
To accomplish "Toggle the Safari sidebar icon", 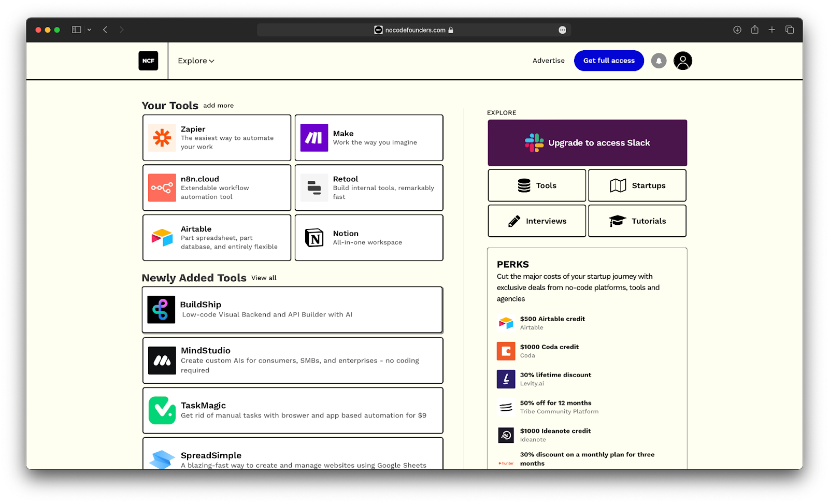I will pyautogui.click(x=77, y=30).
